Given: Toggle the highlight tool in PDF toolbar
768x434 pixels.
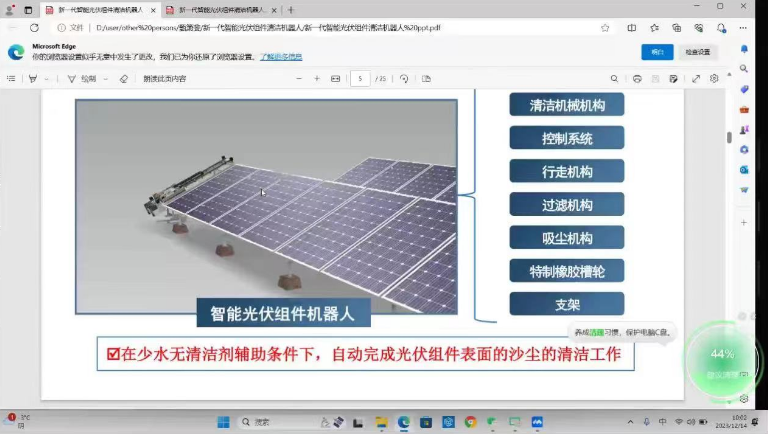Looking at the screenshot, I should coord(33,78).
